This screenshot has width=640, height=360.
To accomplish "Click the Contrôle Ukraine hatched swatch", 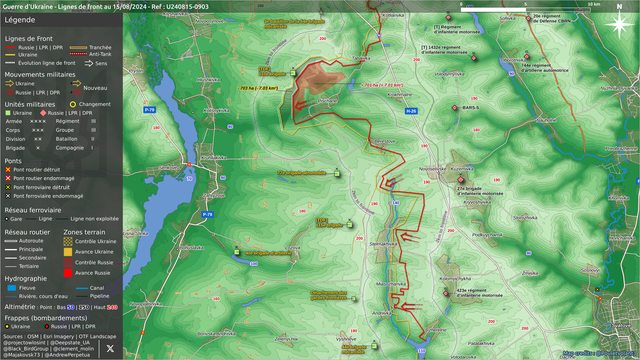I will point(68,241).
